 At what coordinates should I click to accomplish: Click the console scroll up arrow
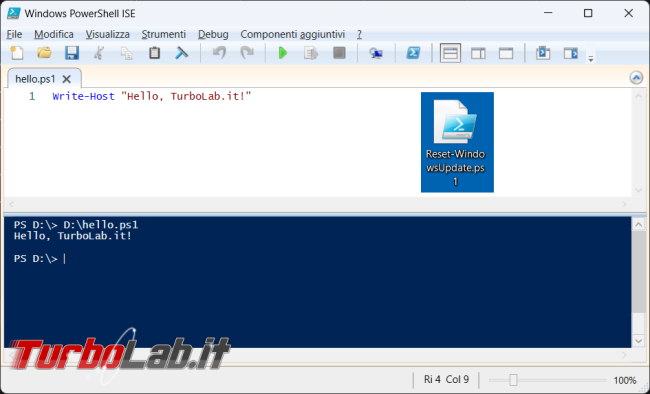tap(639, 225)
